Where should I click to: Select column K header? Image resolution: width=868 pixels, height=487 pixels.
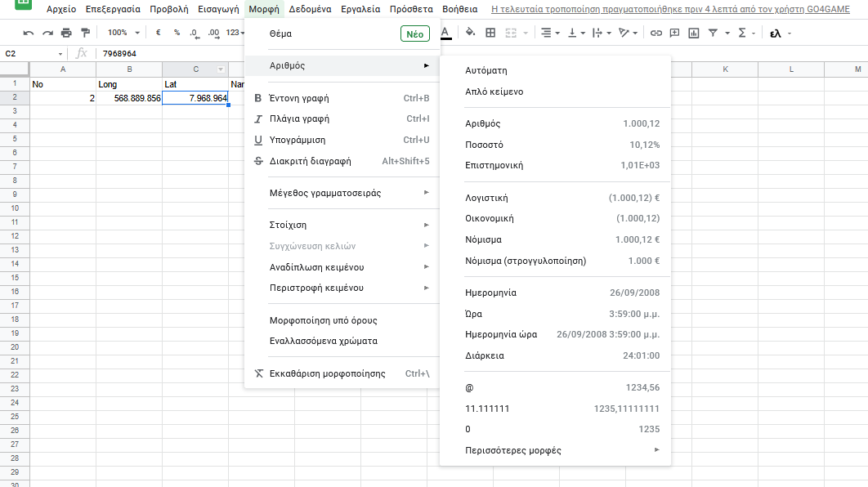[725, 69]
